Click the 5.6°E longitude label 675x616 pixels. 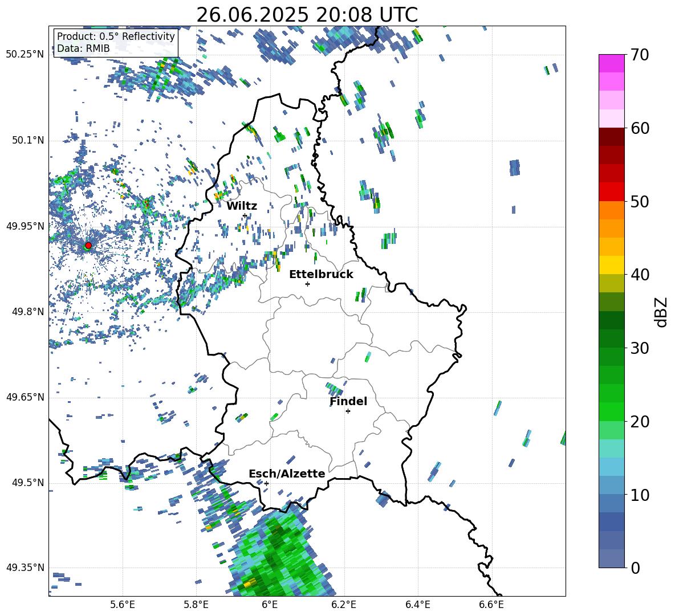point(122,605)
